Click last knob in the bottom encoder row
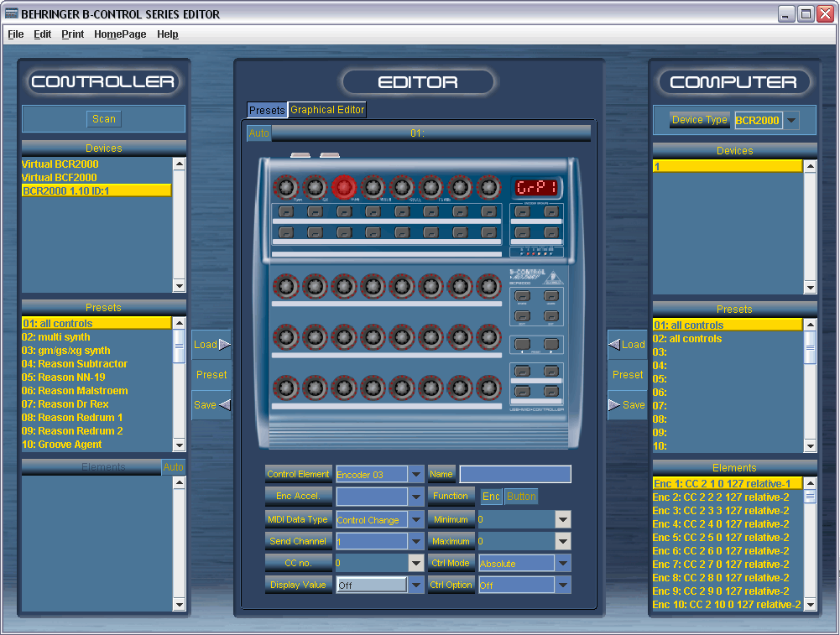840x635 pixels. pyautogui.click(x=488, y=388)
